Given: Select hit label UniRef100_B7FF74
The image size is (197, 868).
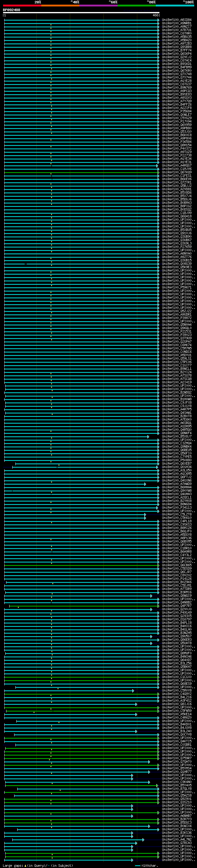Looking at the screenshot, I should [177, 50].
